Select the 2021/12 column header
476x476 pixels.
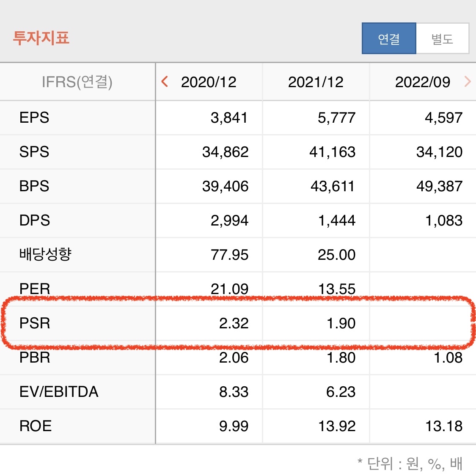coord(316,82)
